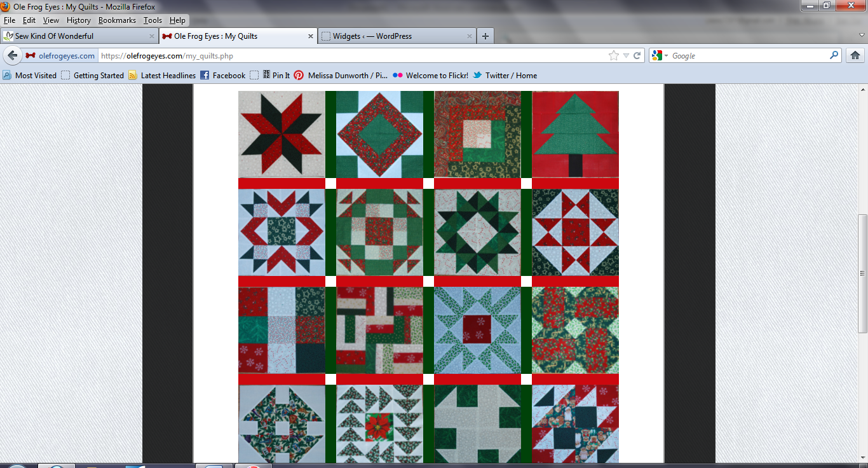Open the tab list dropdown arrow
Image resolution: width=868 pixels, height=468 pixels.
[x=861, y=36]
